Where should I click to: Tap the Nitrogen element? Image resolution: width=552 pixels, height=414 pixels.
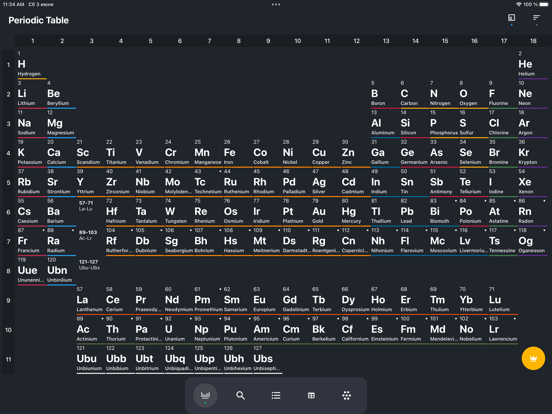444,94
